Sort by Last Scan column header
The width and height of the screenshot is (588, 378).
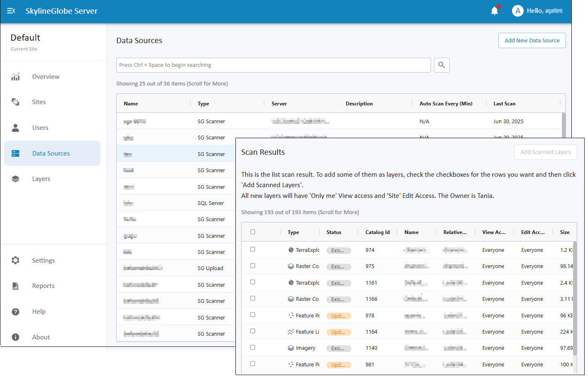tap(505, 104)
